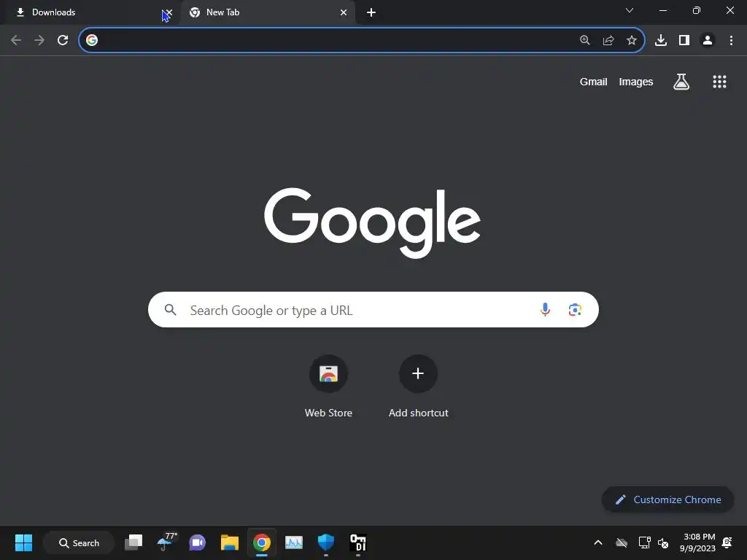747x560 pixels.
Task: Open the resource monitor chart taskbar icon
Action: [x=293, y=542]
